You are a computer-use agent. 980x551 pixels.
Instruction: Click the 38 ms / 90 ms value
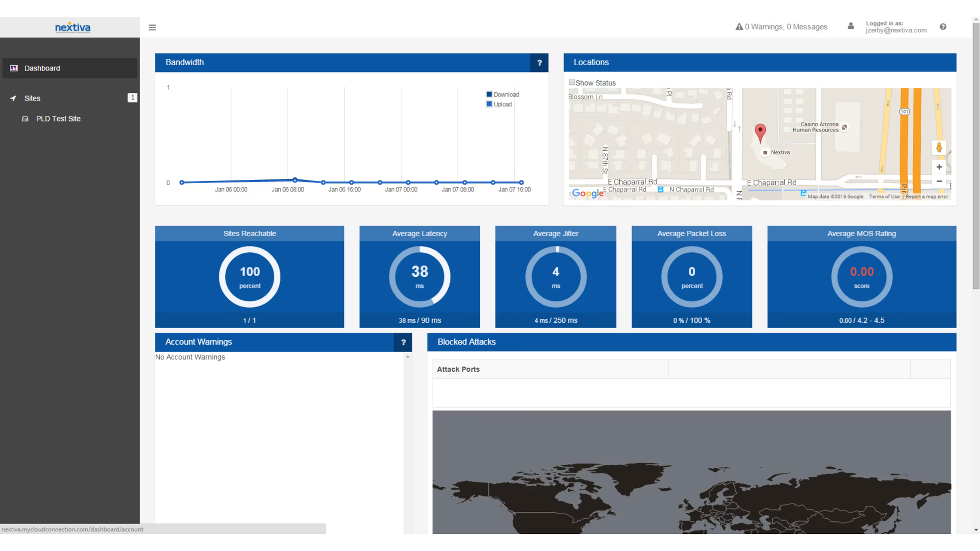point(419,321)
